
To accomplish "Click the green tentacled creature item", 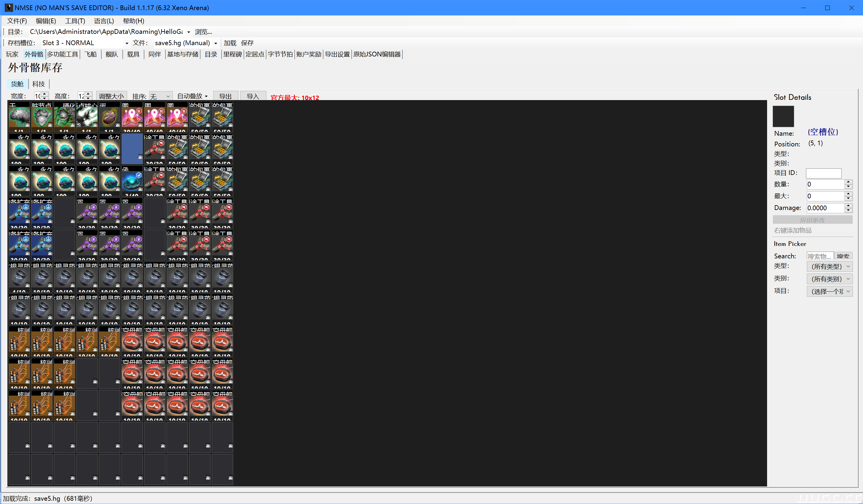I will [64, 117].
